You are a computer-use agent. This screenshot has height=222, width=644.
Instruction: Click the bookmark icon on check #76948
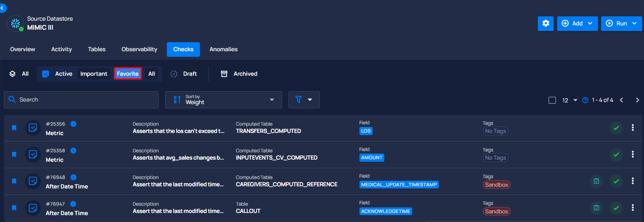[14, 181]
